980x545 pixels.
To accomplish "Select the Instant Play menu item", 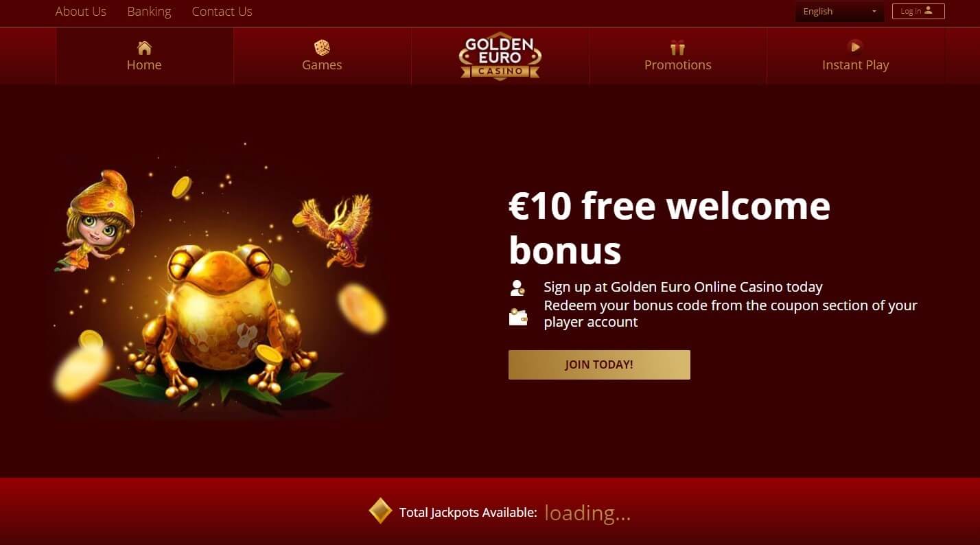I will pos(855,56).
